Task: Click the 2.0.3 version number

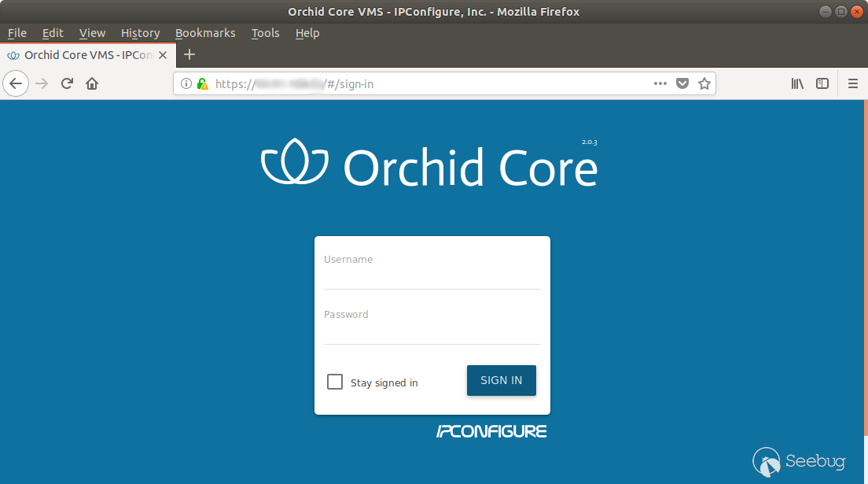Action: point(589,142)
